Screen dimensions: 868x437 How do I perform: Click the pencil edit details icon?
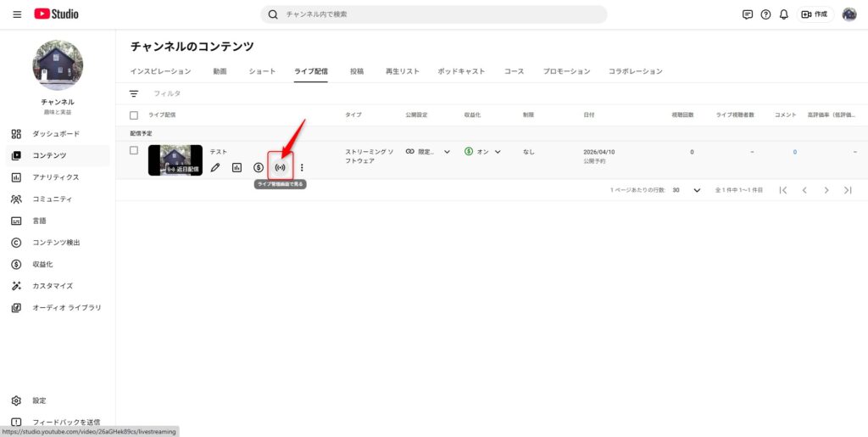tap(215, 167)
